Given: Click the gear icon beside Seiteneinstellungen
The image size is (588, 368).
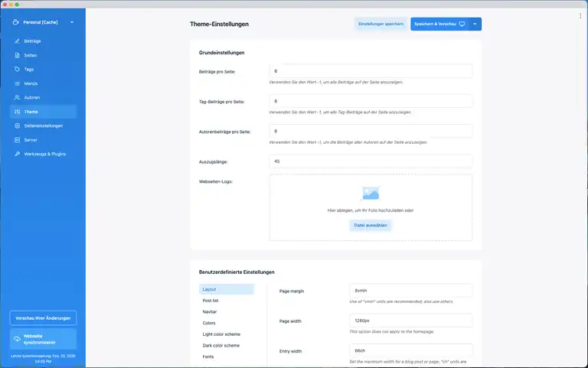Looking at the screenshot, I should click(18, 125).
